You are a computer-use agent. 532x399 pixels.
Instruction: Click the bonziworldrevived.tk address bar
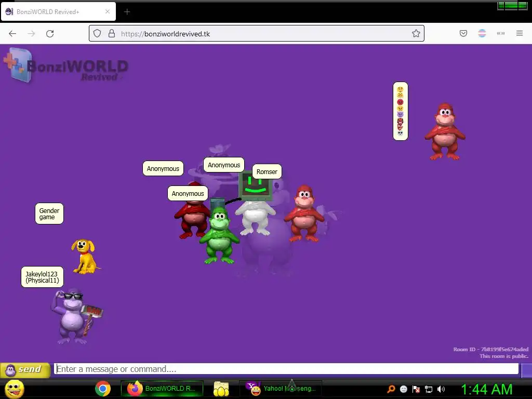pyautogui.click(x=257, y=34)
